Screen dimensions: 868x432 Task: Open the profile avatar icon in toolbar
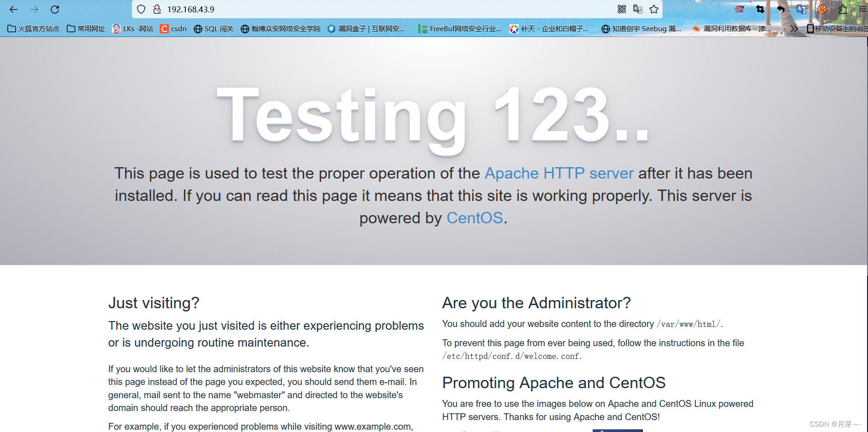coord(739,9)
